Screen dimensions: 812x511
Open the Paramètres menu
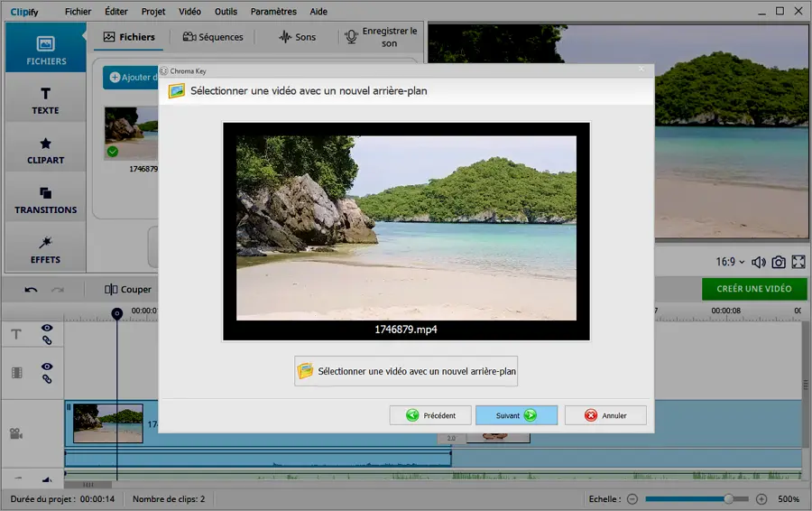[x=273, y=12]
